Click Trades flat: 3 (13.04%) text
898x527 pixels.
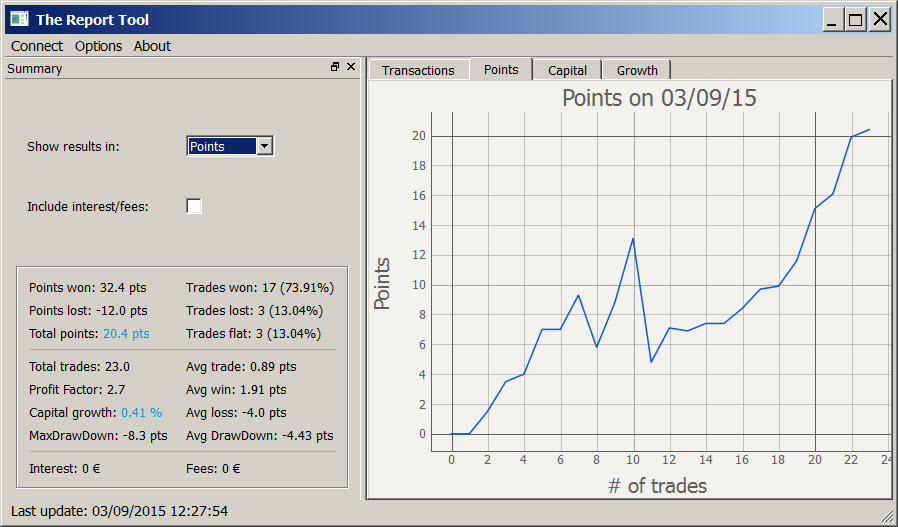(253, 333)
